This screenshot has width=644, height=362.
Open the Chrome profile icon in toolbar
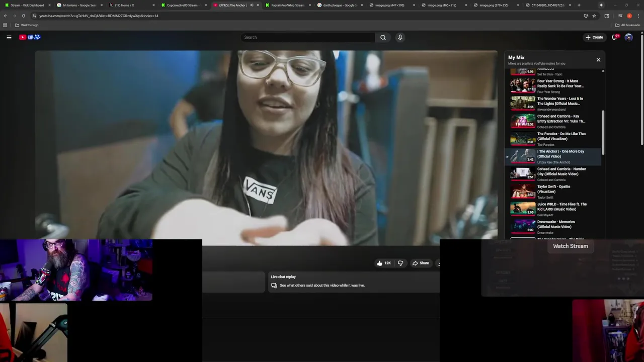629,16
